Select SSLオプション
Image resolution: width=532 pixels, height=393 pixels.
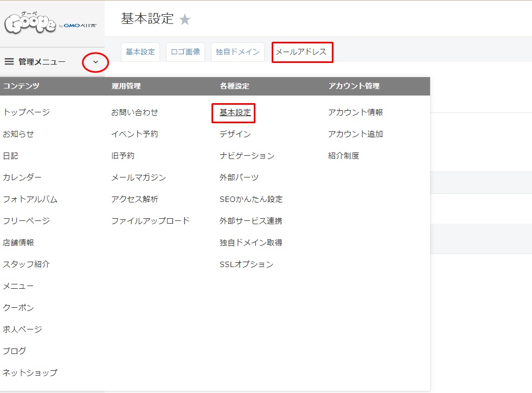click(246, 264)
